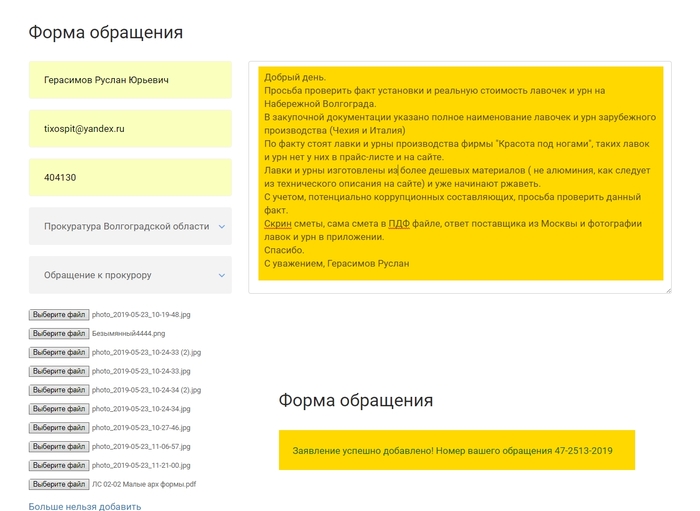
Task: Click the underlined word 'ПДФ' in the message
Action: click(x=399, y=224)
